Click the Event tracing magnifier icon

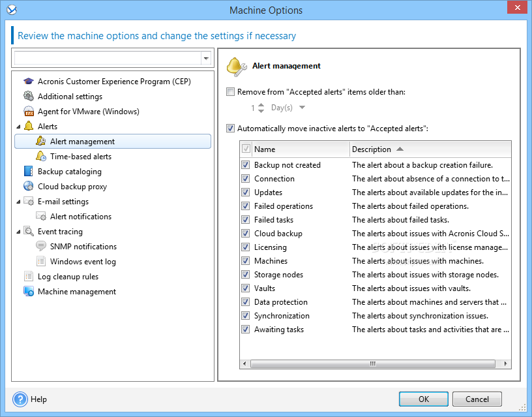[x=29, y=231]
